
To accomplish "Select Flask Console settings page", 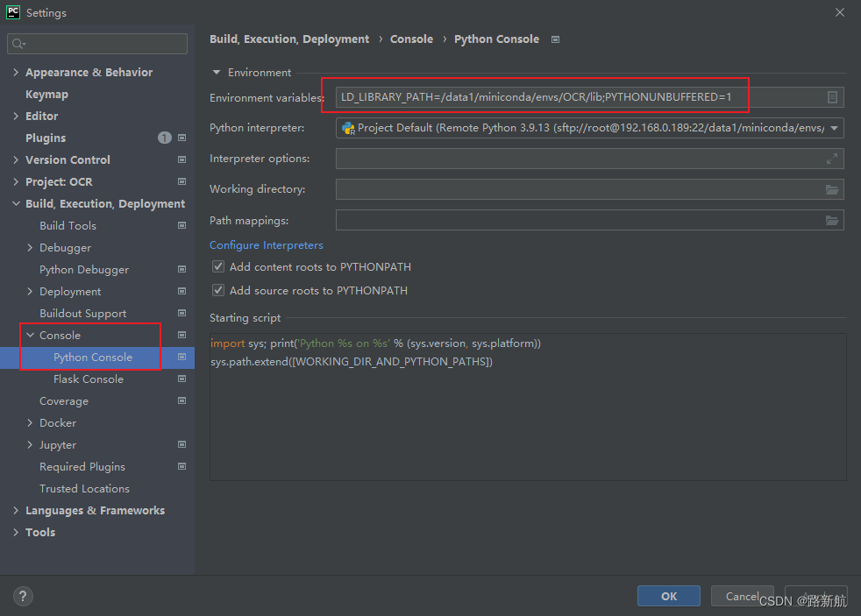I will click(89, 379).
